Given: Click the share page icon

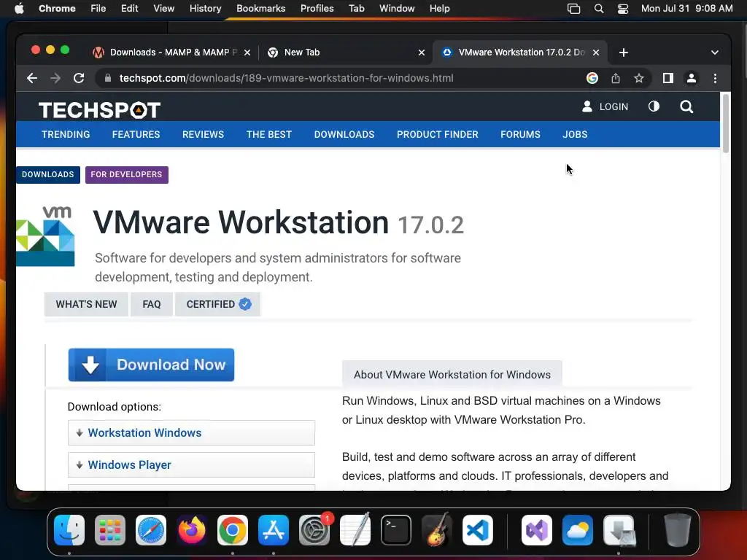Looking at the screenshot, I should point(616,78).
